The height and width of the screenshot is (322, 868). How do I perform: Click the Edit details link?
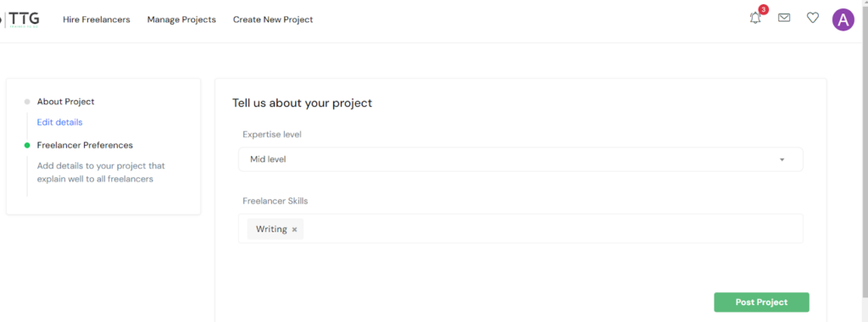click(x=60, y=122)
